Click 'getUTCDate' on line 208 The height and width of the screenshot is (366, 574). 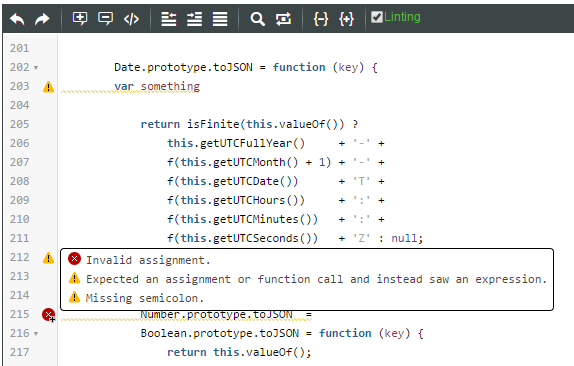pos(246,182)
